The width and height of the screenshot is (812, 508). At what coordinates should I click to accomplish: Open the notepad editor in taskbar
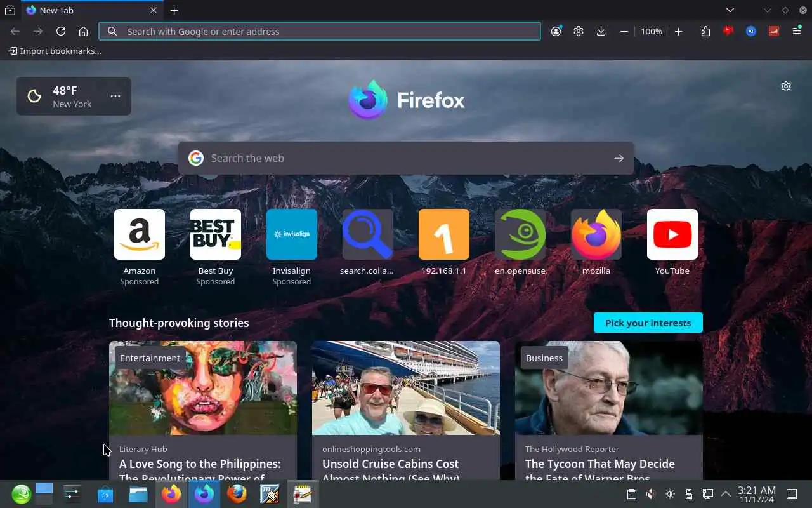coord(303,494)
